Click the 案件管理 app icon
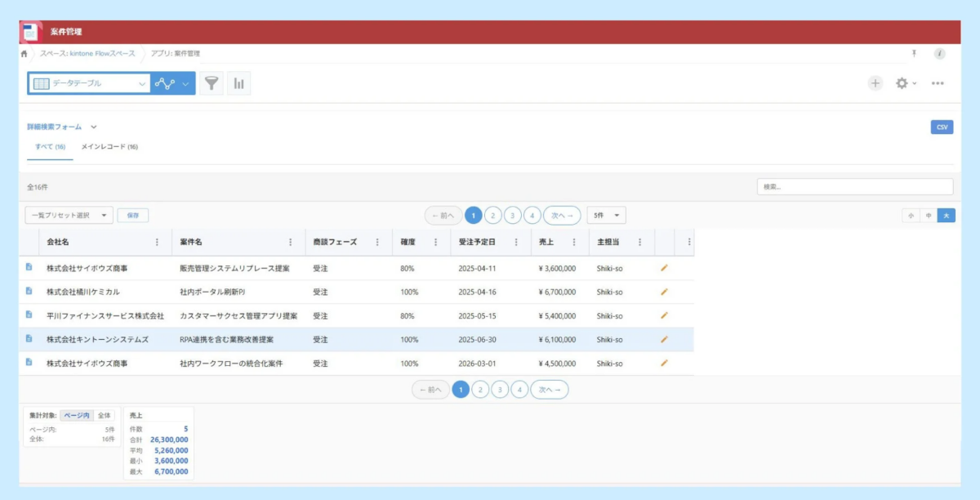The height and width of the screenshot is (500, 980). 31,32
